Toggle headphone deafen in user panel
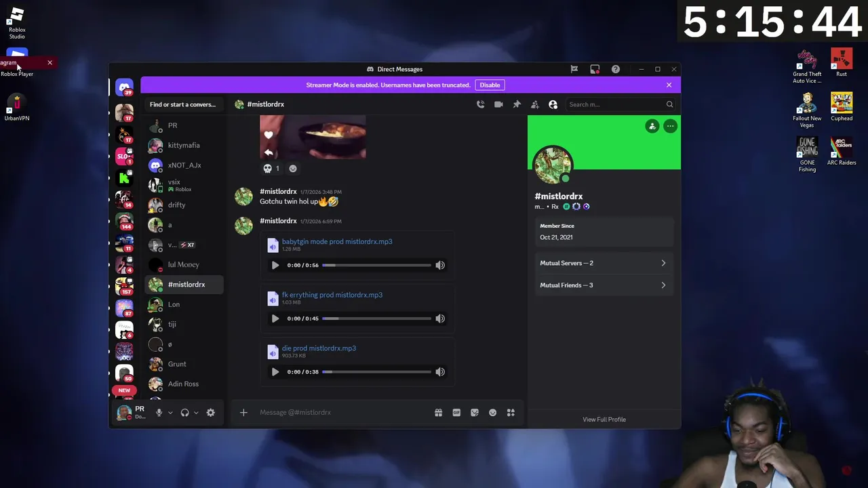 click(184, 412)
